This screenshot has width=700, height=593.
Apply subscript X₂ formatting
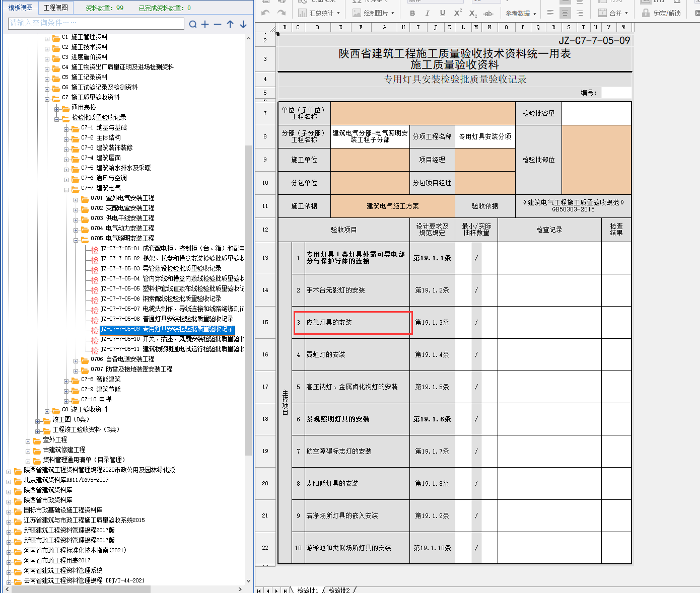(473, 13)
